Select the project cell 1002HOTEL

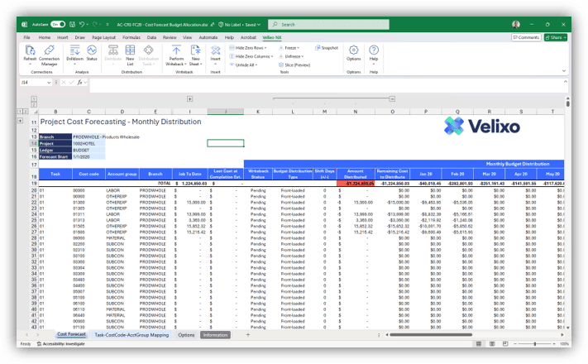tap(88, 144)
